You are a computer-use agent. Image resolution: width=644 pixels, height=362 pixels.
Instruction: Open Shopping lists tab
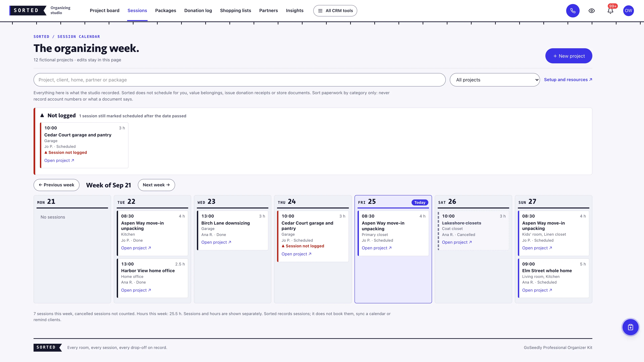[x=235, y=11]
